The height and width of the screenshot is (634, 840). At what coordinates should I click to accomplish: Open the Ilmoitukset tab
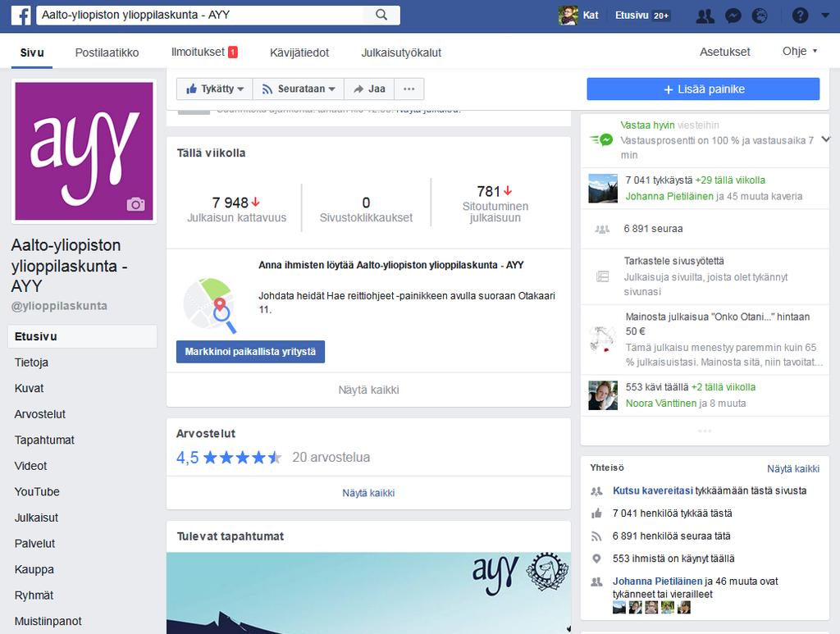[204, 52]
